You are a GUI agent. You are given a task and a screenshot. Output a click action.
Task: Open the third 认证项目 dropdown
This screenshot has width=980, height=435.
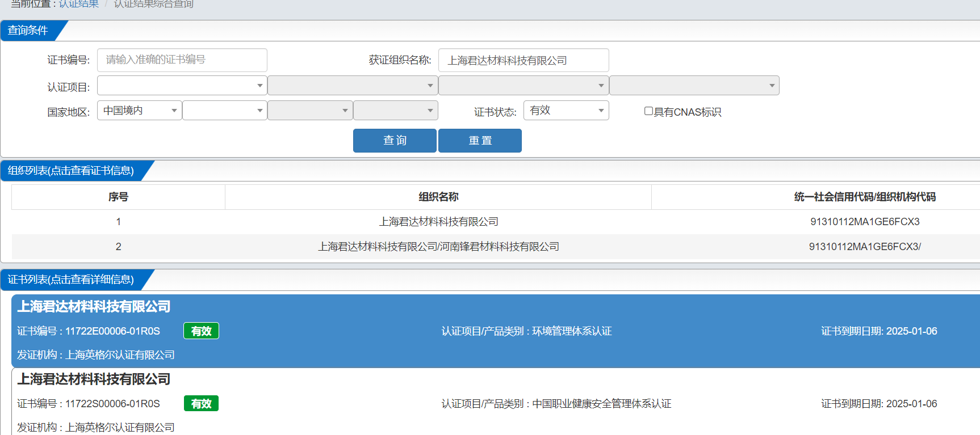click(x=523, y=86)
